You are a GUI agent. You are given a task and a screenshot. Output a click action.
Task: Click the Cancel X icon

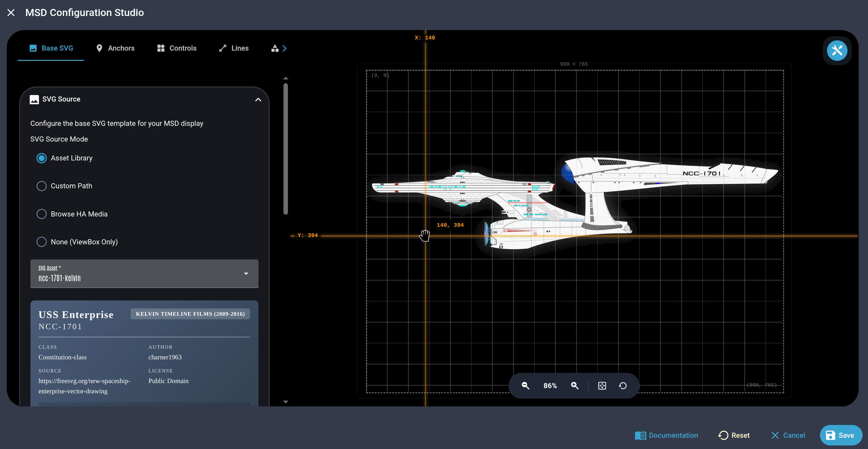pos(775,435)
